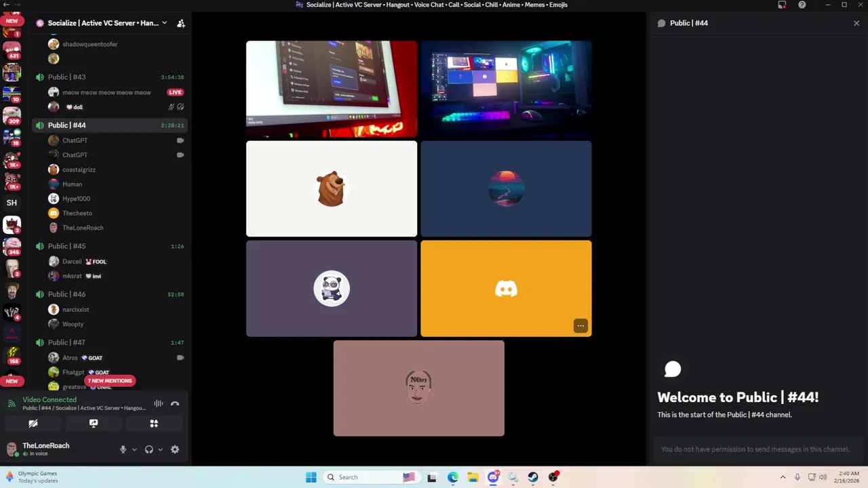Focus the sunset avatar participant tile
The width and height of the screenshot is (868, 488).
[x=506, y=189]
